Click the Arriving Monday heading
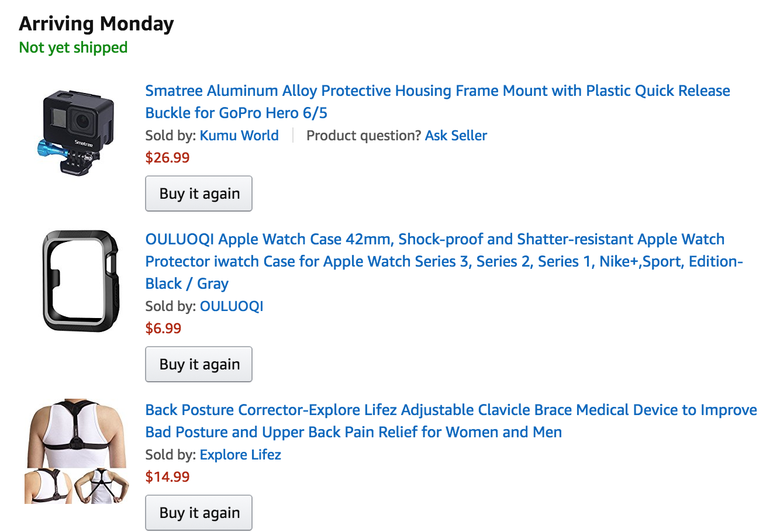Viewport: 780px width, 532px height. [x=96, y=24]
